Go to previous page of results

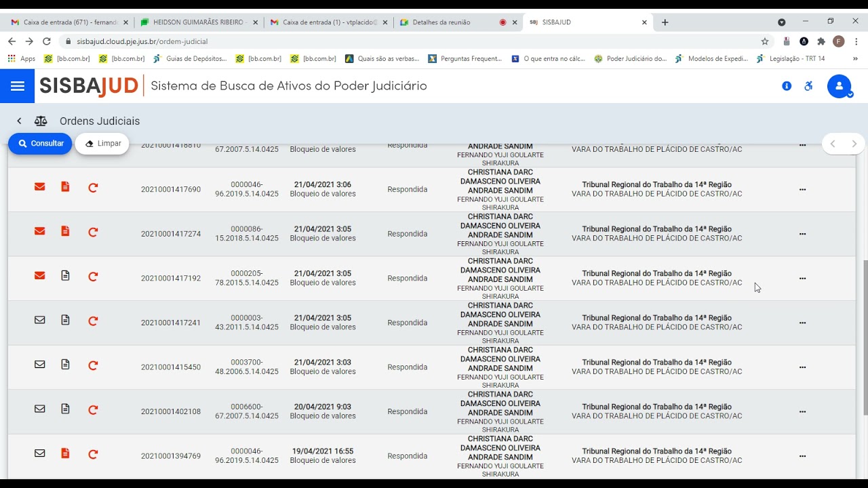[x=833, y=144]
